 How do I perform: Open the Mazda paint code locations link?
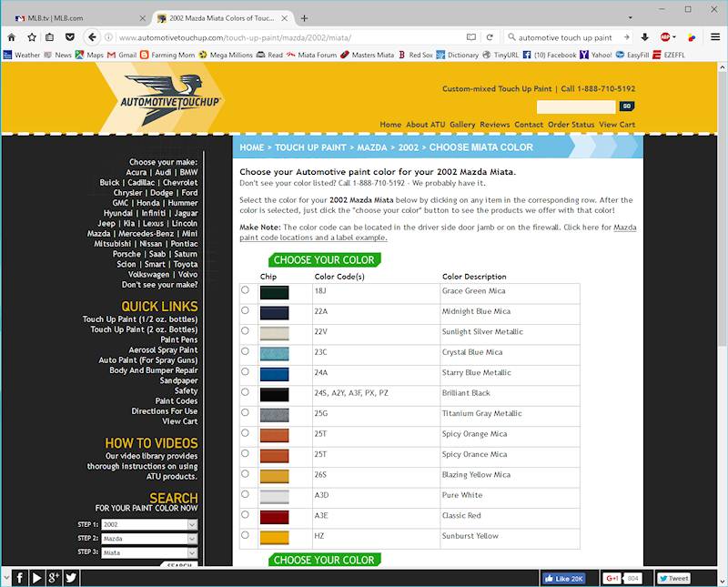tap(438, 233)
